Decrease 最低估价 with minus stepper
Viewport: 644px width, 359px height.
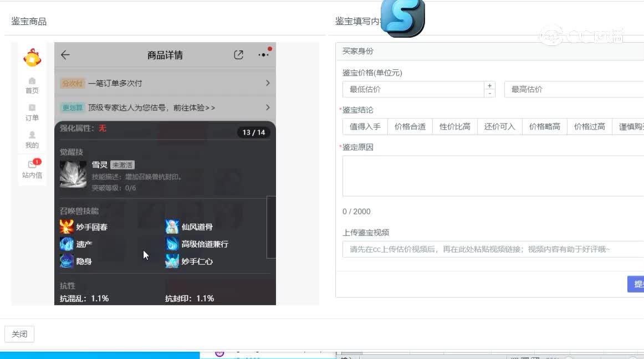(489, 93)
